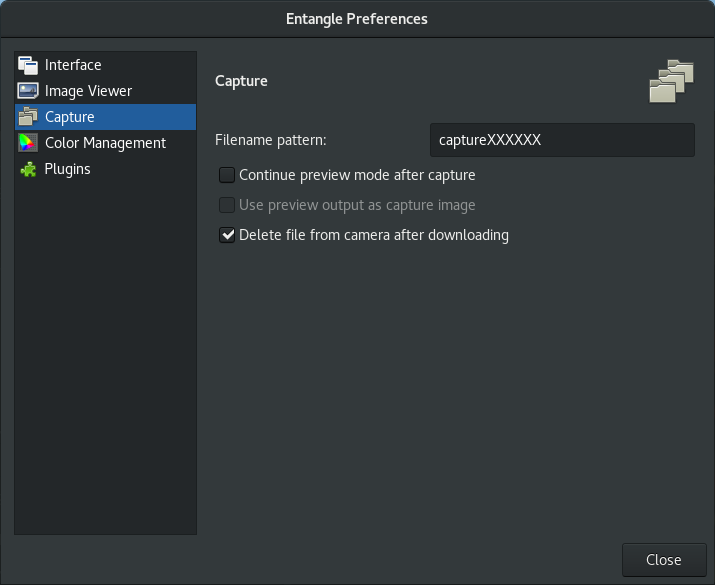Show the Plugins page
This screenshot has height=585, width=715.
coord(105,169)
